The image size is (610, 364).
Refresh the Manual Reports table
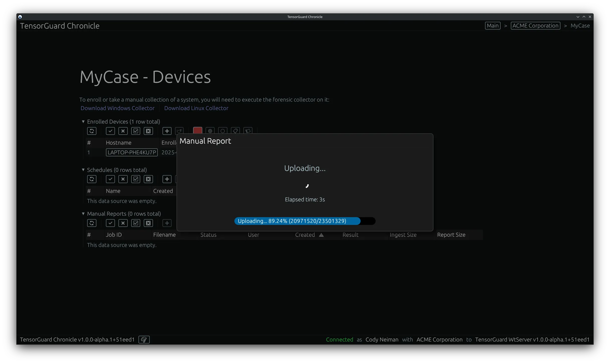[x=92, y=223]
